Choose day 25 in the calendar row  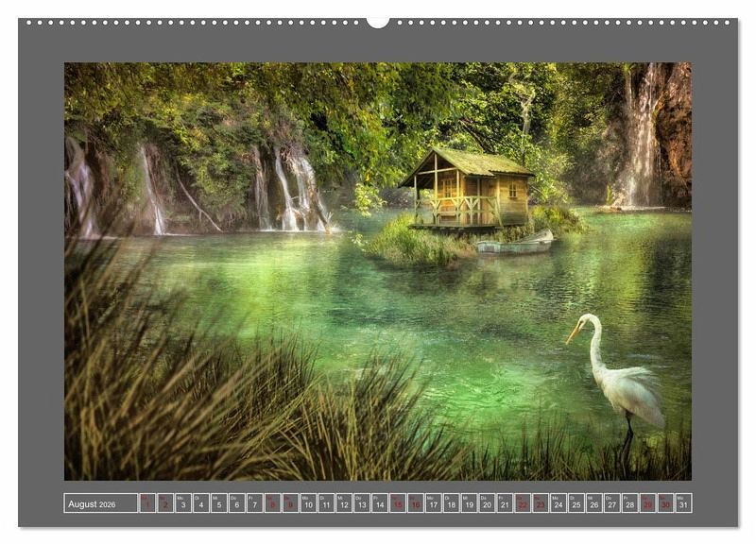tap(576, 502)
